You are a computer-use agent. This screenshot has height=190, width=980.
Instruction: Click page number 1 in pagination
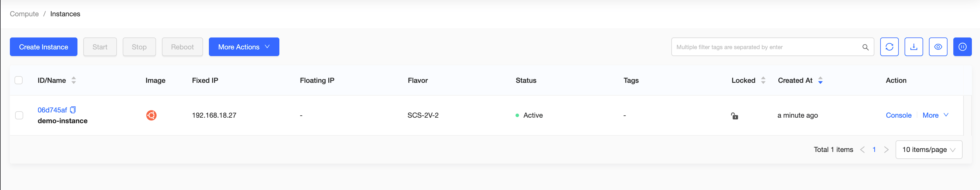click(x=874, y=150)
